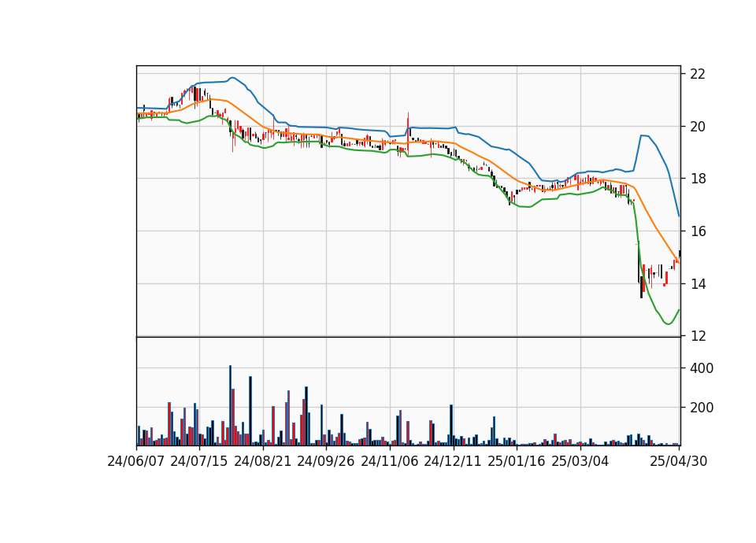Viewport: 756px width, 543px height.
Task: Click the 24/06/07 date label
Action: click(136, 461)
